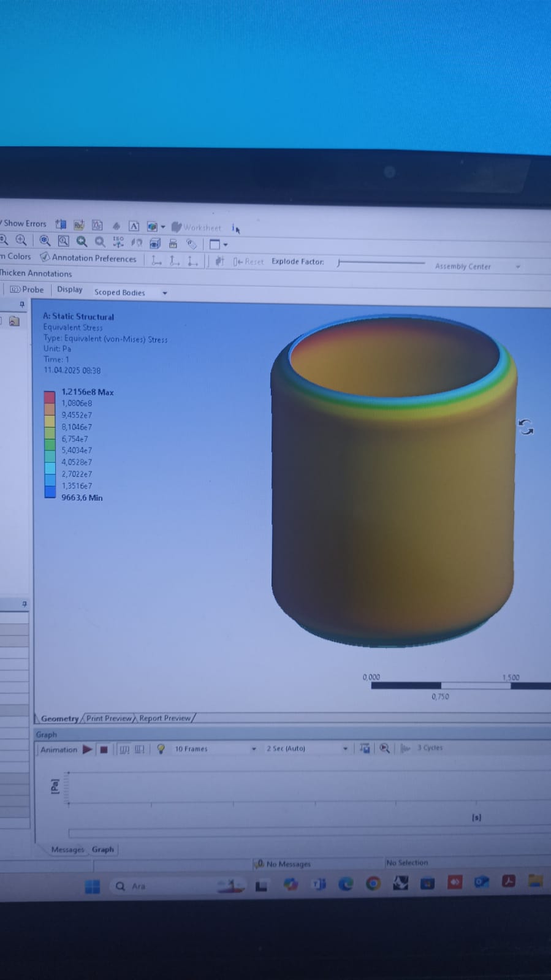The height and width of the screenshot is (980, 551).
Task: Switch to the Print Preview tab
Action: (x=108, y=718)
